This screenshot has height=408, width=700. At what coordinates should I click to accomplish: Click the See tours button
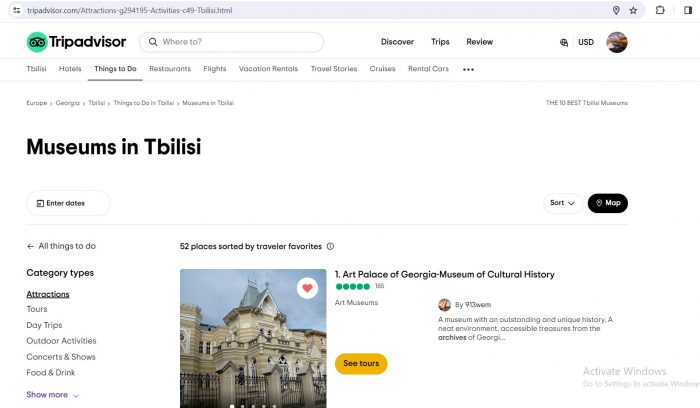[361, 364]
